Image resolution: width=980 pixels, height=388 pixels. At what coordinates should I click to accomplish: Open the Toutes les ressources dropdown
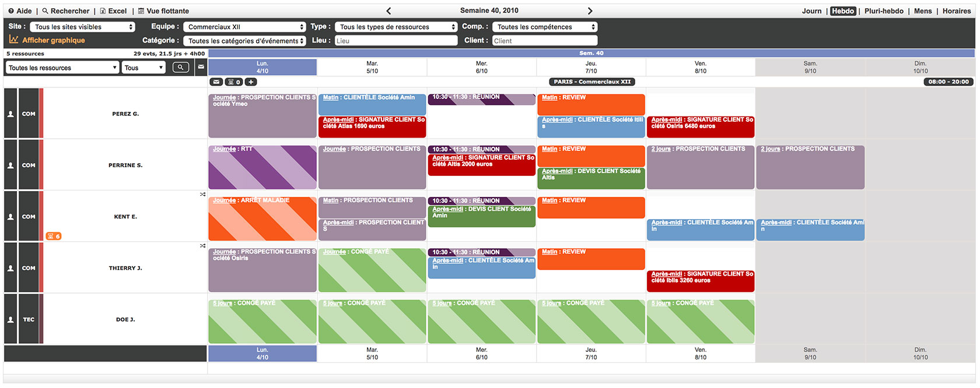(62, 68)
